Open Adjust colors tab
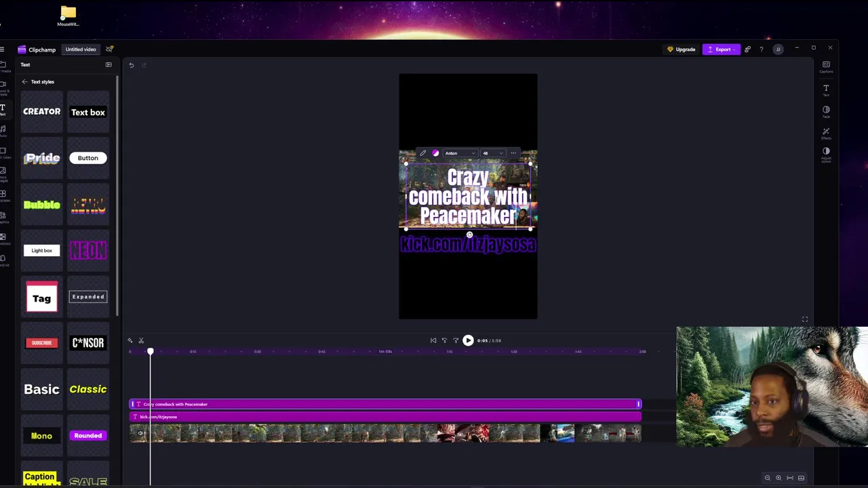The width and height of the screenshot is (868, 488). (x=826, y=155)
